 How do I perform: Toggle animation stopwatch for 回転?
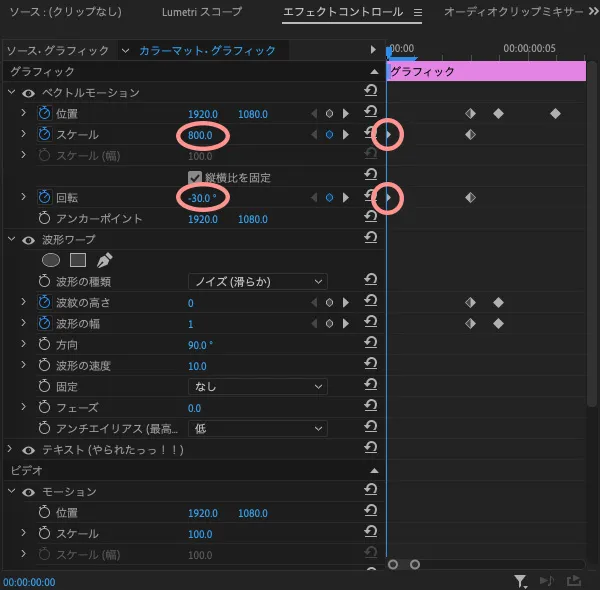pos(44,198)
